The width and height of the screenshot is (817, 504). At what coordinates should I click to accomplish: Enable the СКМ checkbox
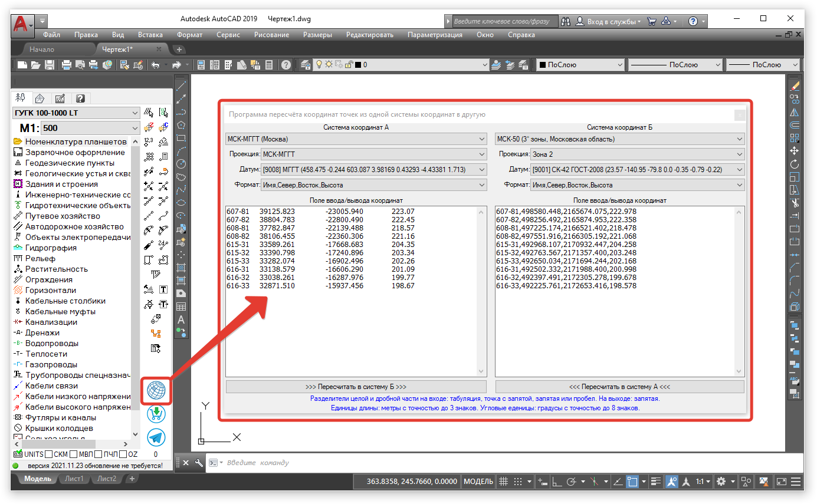[x=49, y=454]
